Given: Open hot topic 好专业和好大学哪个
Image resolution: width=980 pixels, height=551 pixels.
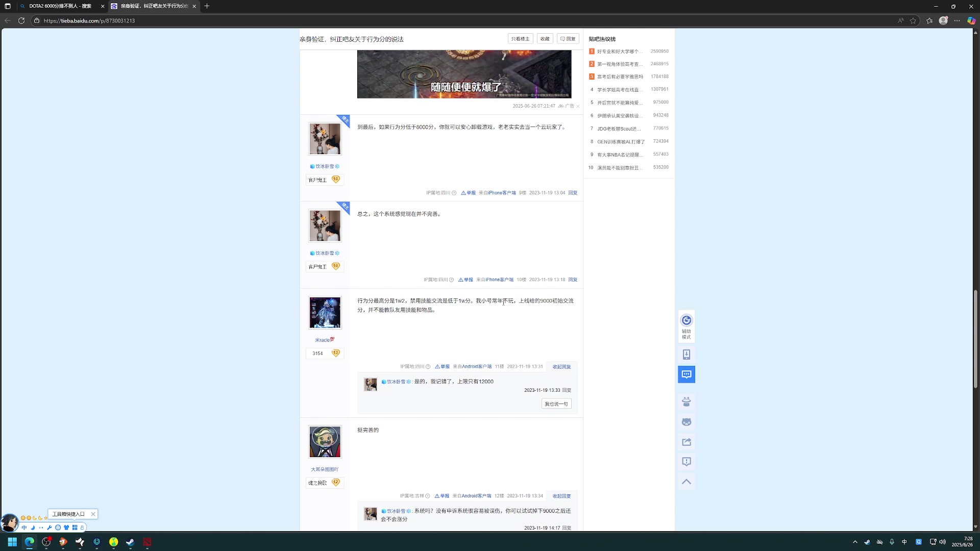Looking at the screenshot, I should pyautogui.click(x=620, y=52).
